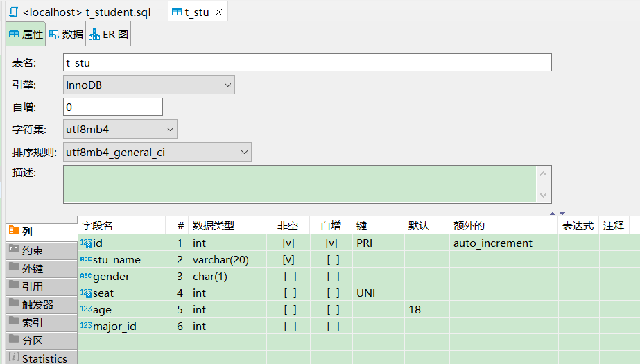The height and width of the screenshot is (364, 640).
Task: Toggle 非空 checkbox for age
Action: click(x=291, y=310)
